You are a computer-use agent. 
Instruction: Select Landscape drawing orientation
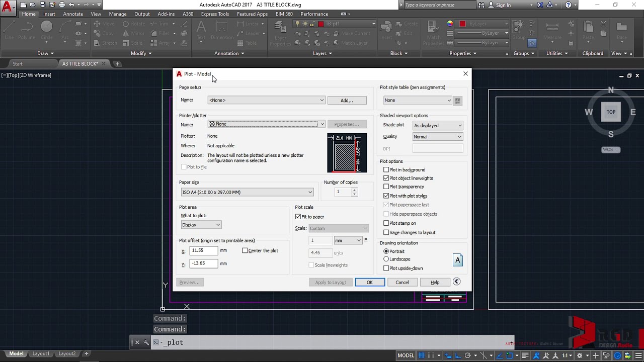386,259
